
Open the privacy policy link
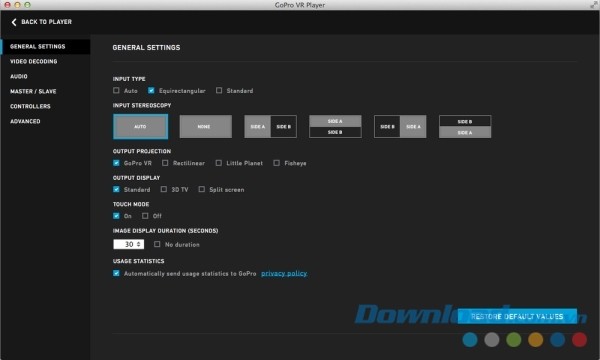point(284,274)
